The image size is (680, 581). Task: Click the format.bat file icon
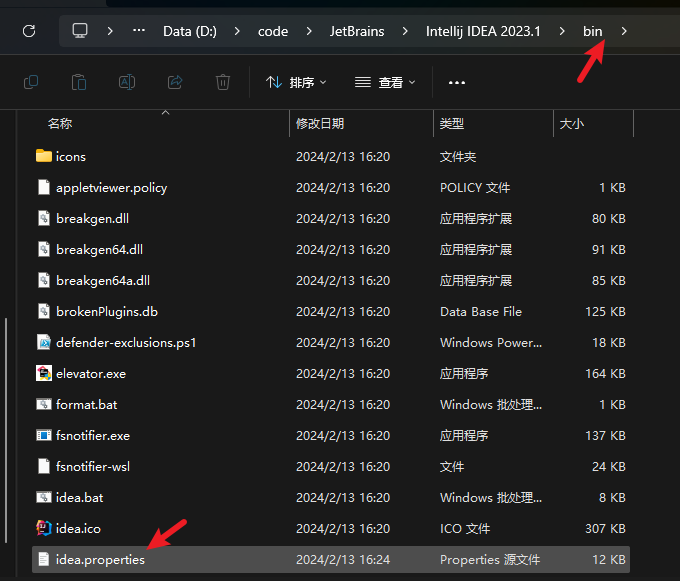44,405
